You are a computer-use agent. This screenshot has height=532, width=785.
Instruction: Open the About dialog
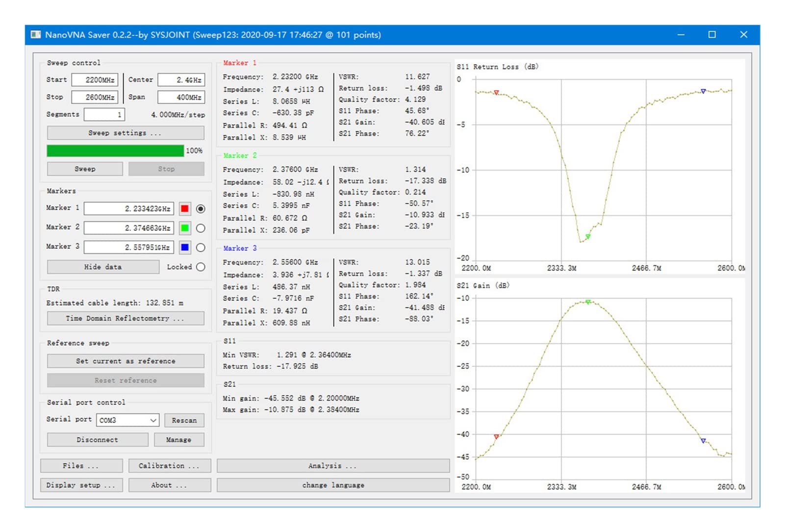[170, 485]
